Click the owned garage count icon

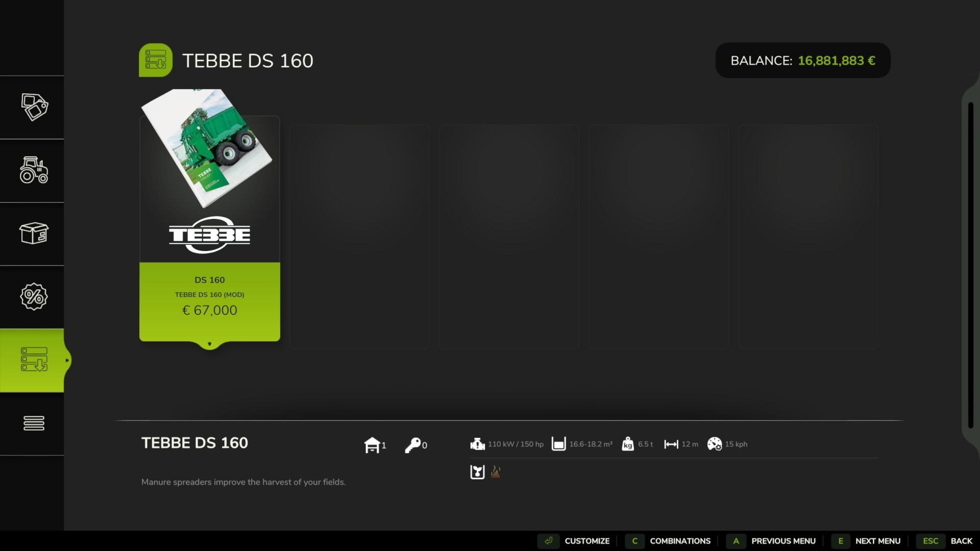(373, 445)
